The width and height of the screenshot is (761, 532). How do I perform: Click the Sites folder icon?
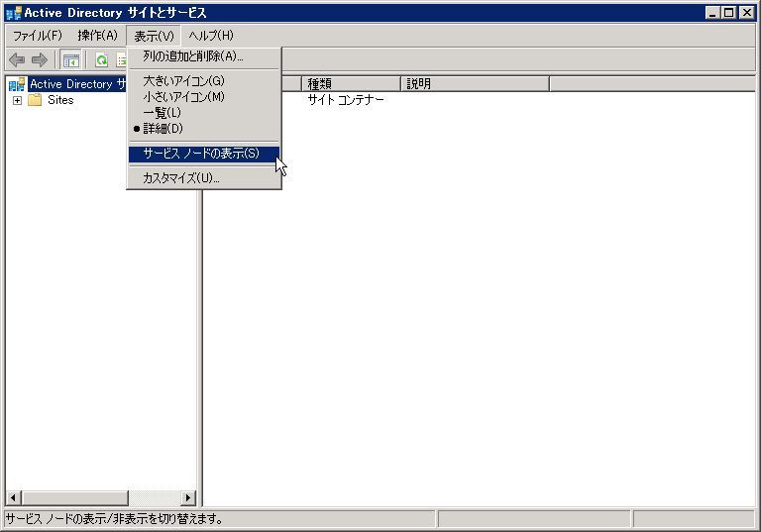tap(35, 100)
